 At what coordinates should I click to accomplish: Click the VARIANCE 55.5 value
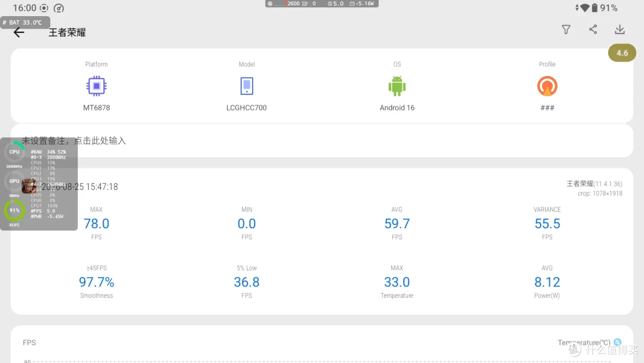(547, 224)
